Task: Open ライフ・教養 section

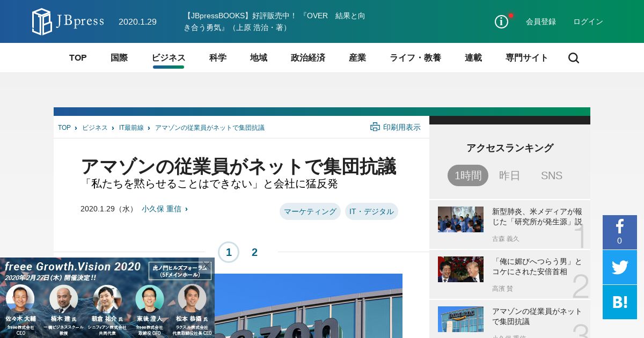Action: [x=415, y=58]
